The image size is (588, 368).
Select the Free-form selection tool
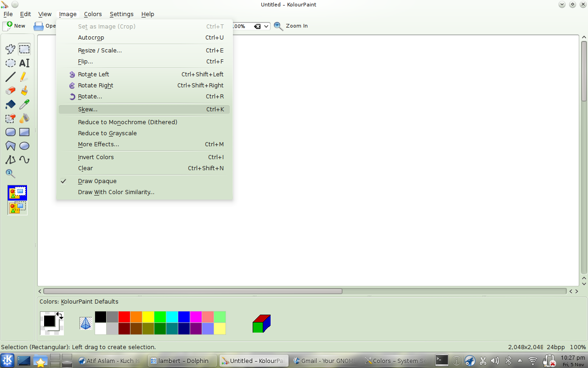click(x=10, y=49)
